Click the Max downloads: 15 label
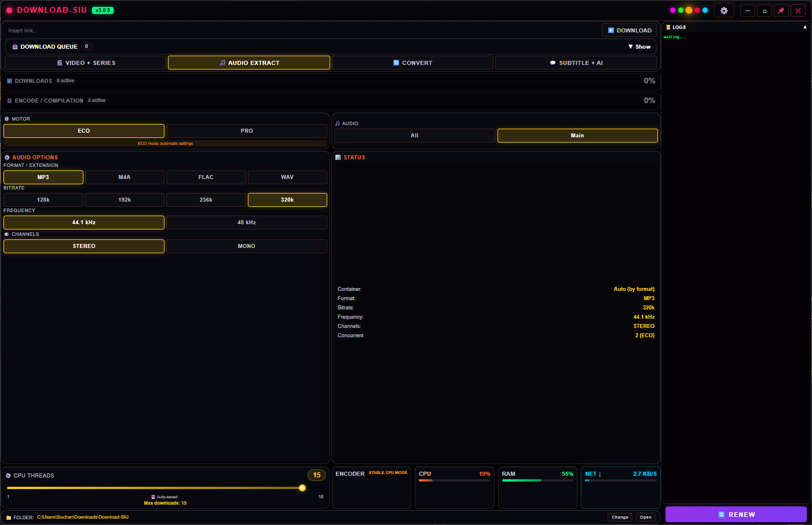812x525 pixels. (165, 503)
